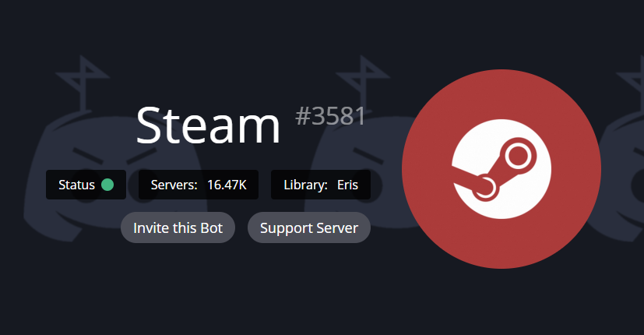Viewport: 644px width, 335px height.
Task: Click the red Steam bot avatar
Action: tap(501, 169)
